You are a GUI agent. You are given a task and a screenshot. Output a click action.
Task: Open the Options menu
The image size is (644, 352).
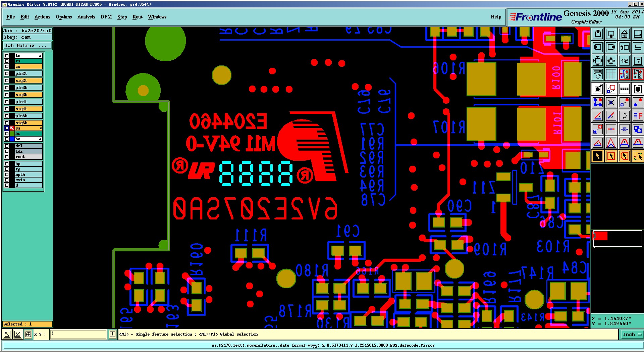tap(64, 17)
